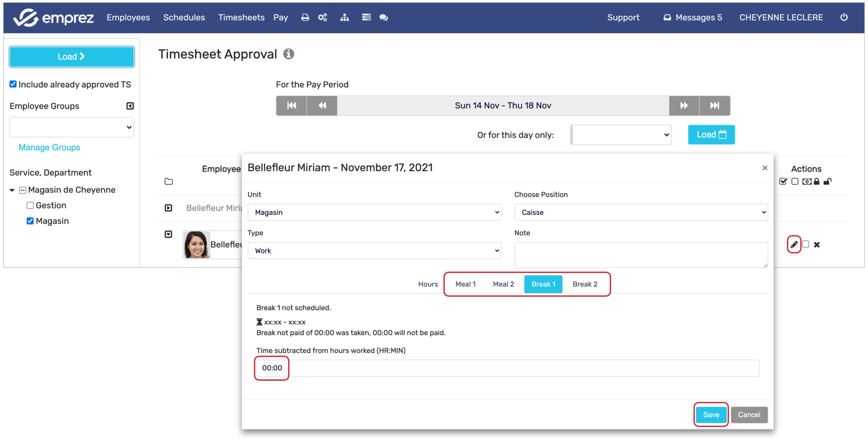Open the settings gears icon
The width and height of the screenshot is (868, 441).
click(322, 18)
